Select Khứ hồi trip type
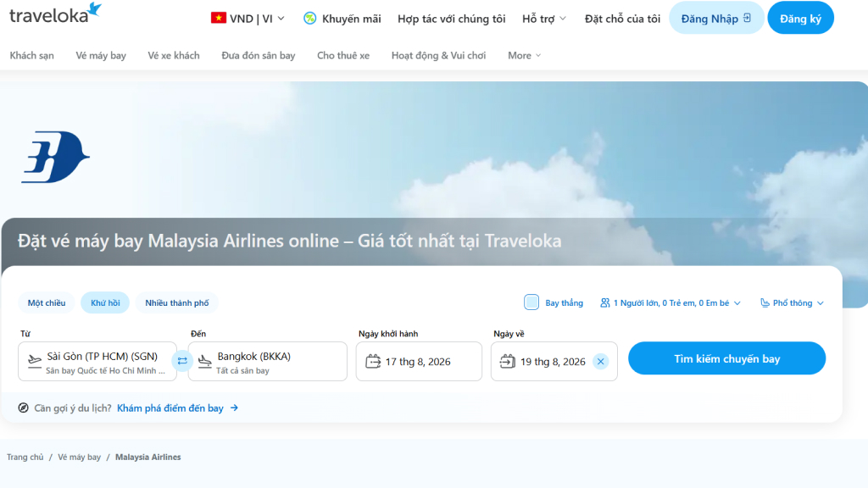This screenshot has width=868, height=488. (105, 302)
